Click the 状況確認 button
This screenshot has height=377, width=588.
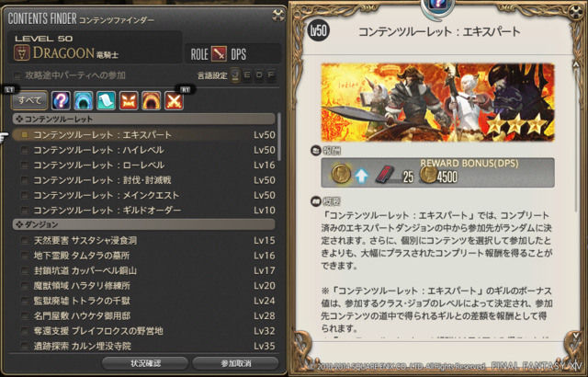coord(145,363)
